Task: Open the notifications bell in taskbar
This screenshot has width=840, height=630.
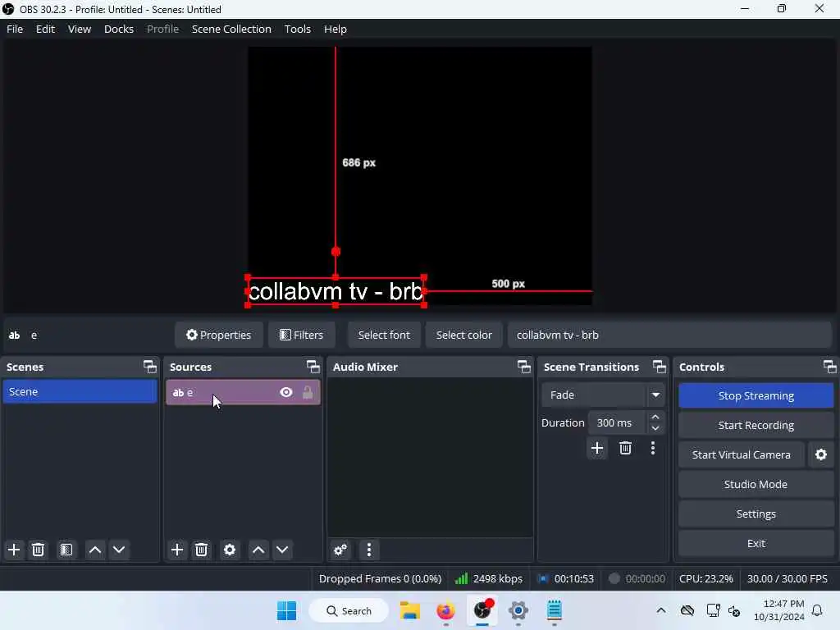Action: pyautogui.click(x=817, y=610)
